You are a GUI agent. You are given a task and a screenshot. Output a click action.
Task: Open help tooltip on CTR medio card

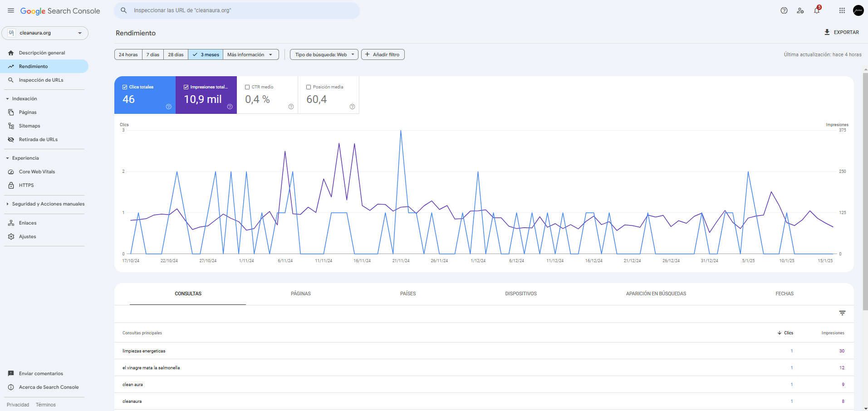(291, 107)
